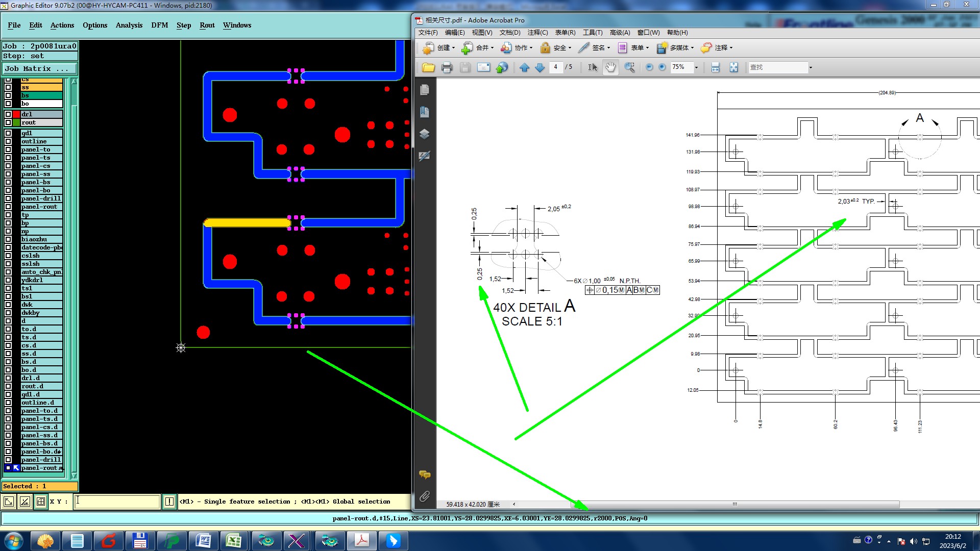Click the Fit Width page icon

[715, 67]
